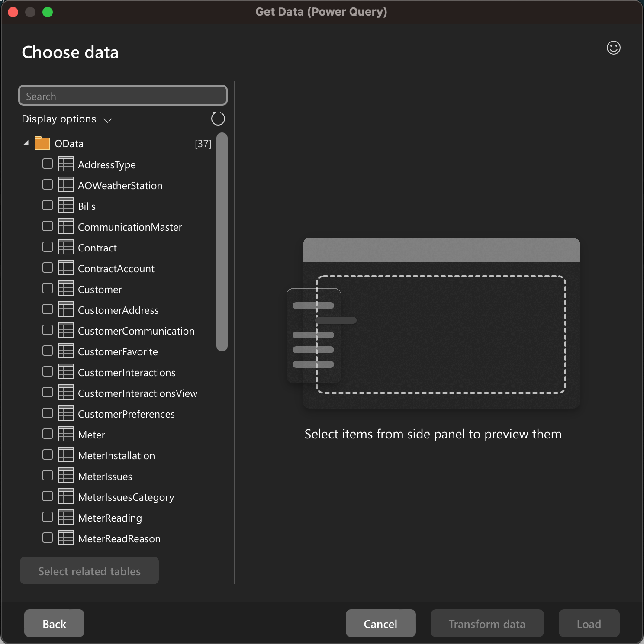The image size is (644, 644).
Task: Click the OData folder icon
Action: pyautogui.click(x=42, y=143)
